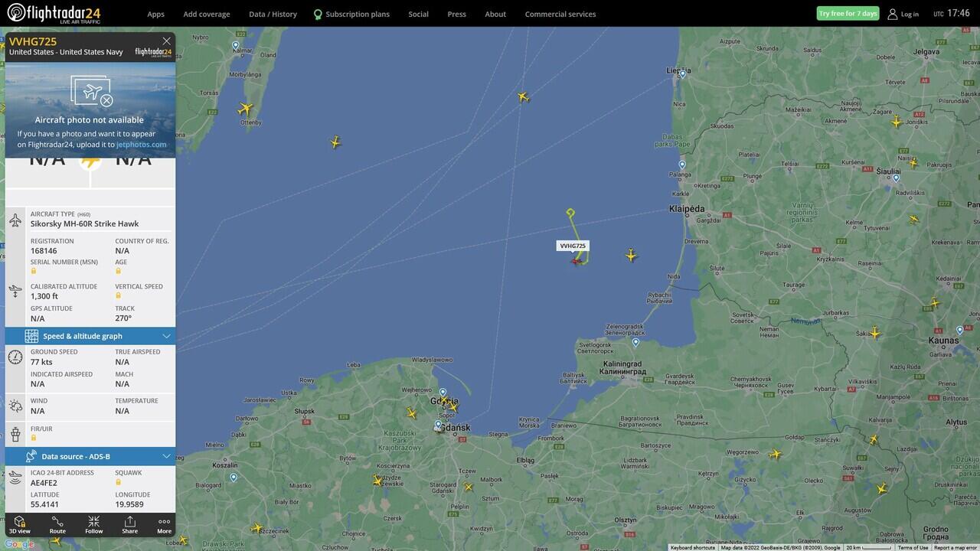Image resolution: width=980 pixels, height=551 pixels.
Task: Open the Subscription plans menu
Action: 351,14
